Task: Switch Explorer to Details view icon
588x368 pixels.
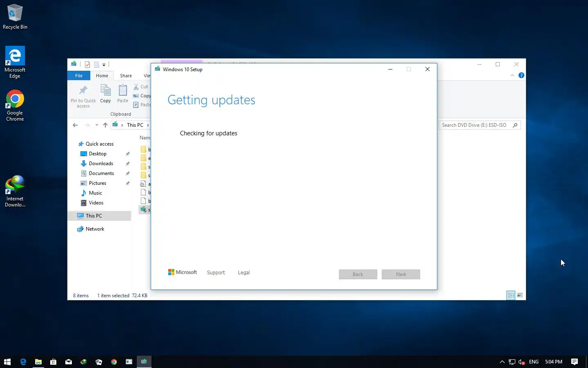Action: 511,295
